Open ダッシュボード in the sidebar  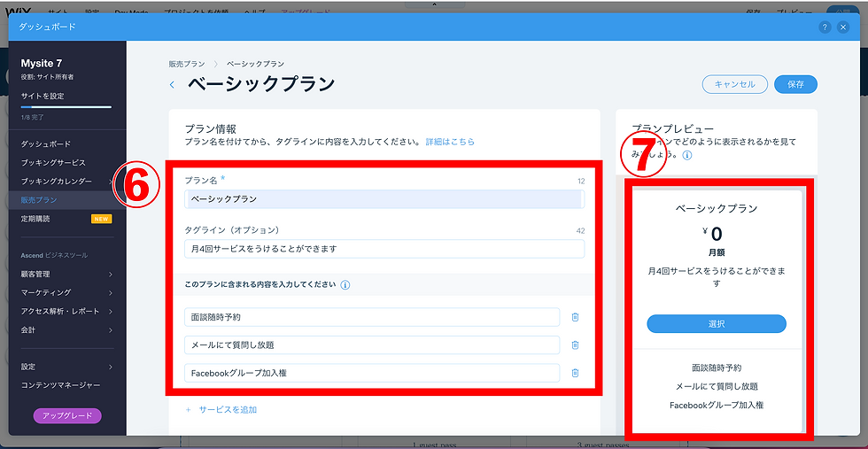tap(46, 144)
